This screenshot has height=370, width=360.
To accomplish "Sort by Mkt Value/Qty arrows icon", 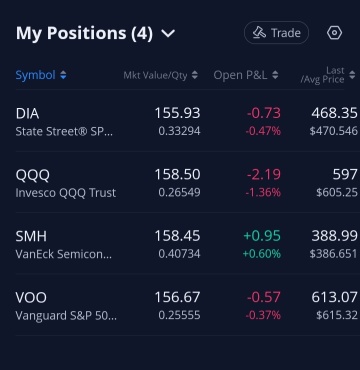I will point(195,75).
